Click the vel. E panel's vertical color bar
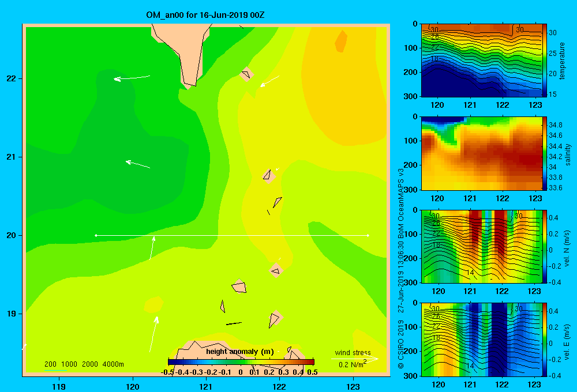Viewport: 577px width, 392px height. pos(545,340)
